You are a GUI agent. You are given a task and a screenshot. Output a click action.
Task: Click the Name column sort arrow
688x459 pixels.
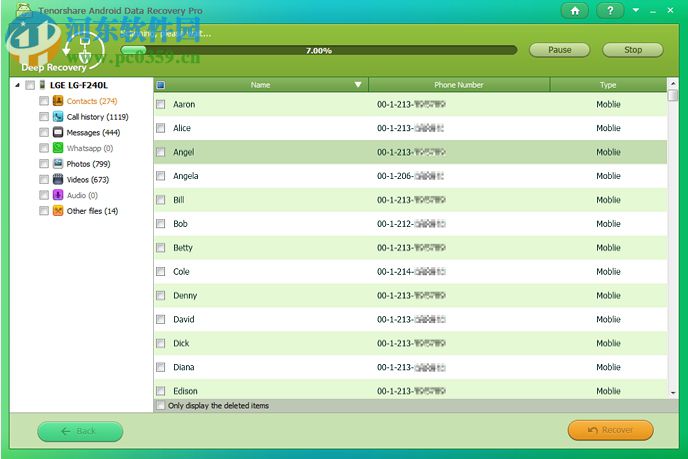(x=358, y=85)
